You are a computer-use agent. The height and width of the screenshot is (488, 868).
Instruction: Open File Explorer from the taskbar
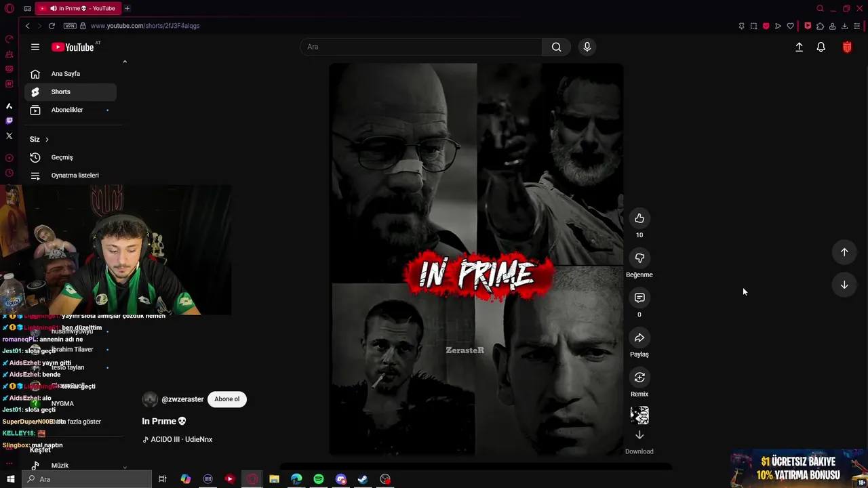274,479
